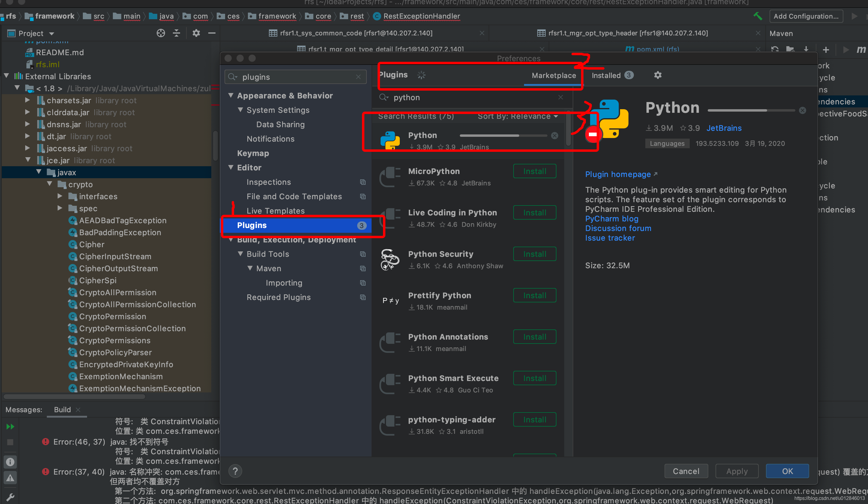Image resolution: width=868 pixels, height=504 pixels.
Task: Cancel Python download in detail pane
Action: [x=803, y=110]
